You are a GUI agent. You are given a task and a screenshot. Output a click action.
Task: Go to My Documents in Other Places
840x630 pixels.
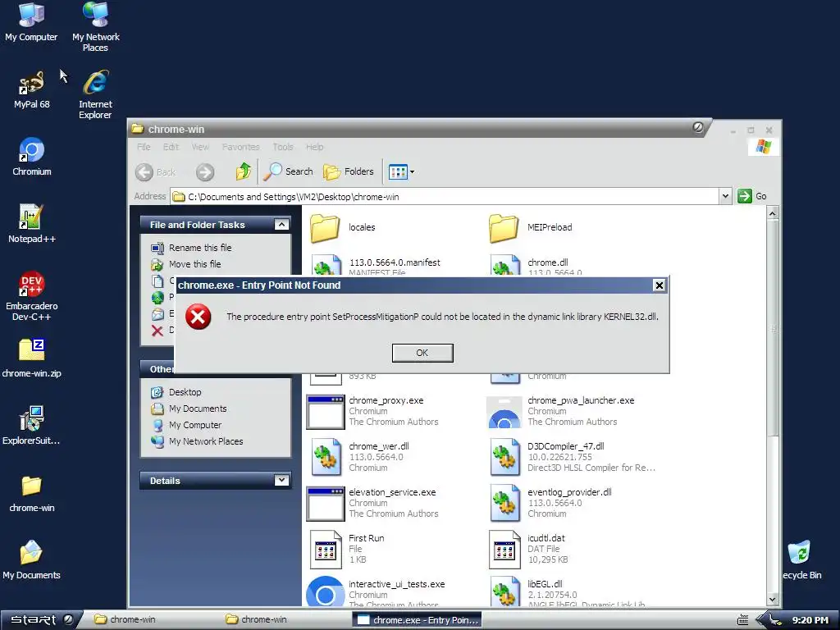198,409
